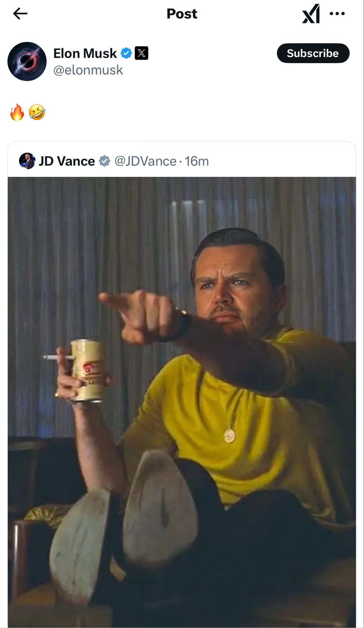The image size is (364, 628).
Task: Open the xAI Grok icon
Action: point(311,13)
